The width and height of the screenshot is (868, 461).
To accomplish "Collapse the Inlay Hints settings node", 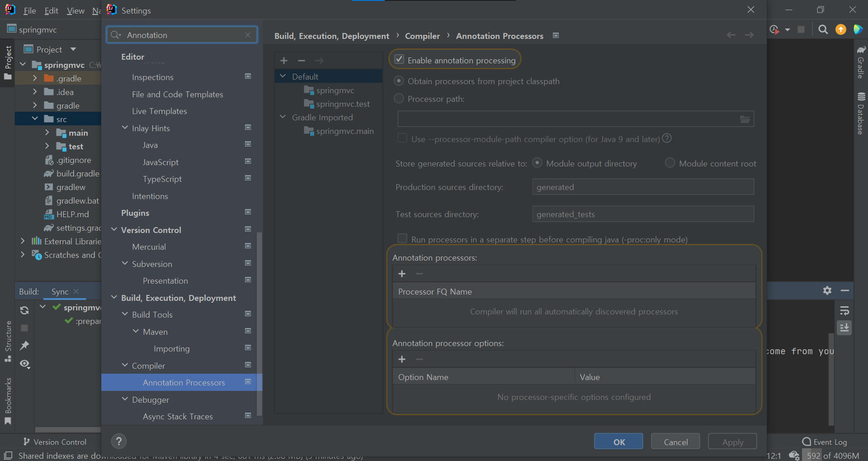I will (x=125, y=128).
